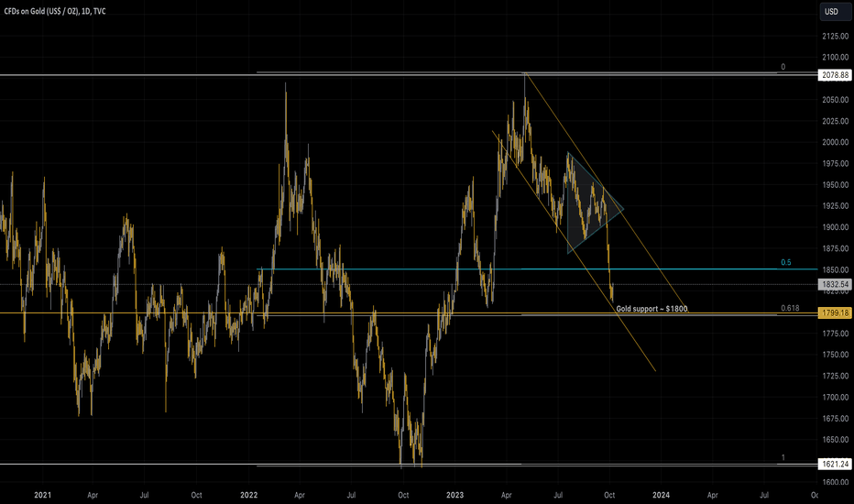
Task: Click the CFDs on Gold symbol title
Action: [x=55, y=11]
